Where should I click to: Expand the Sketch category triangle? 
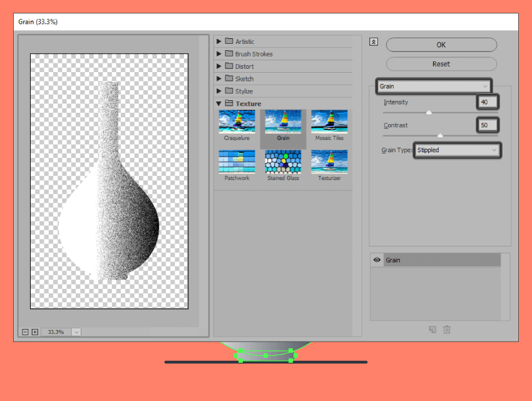click(x=219, y=78)
